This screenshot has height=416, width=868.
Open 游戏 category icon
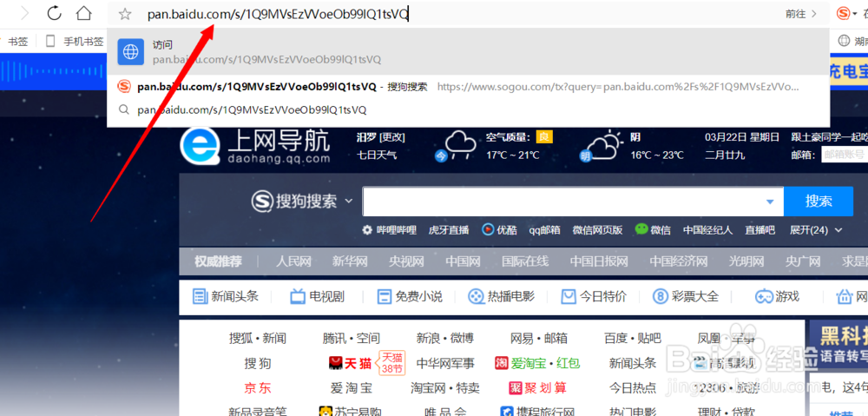pos(778,296)
